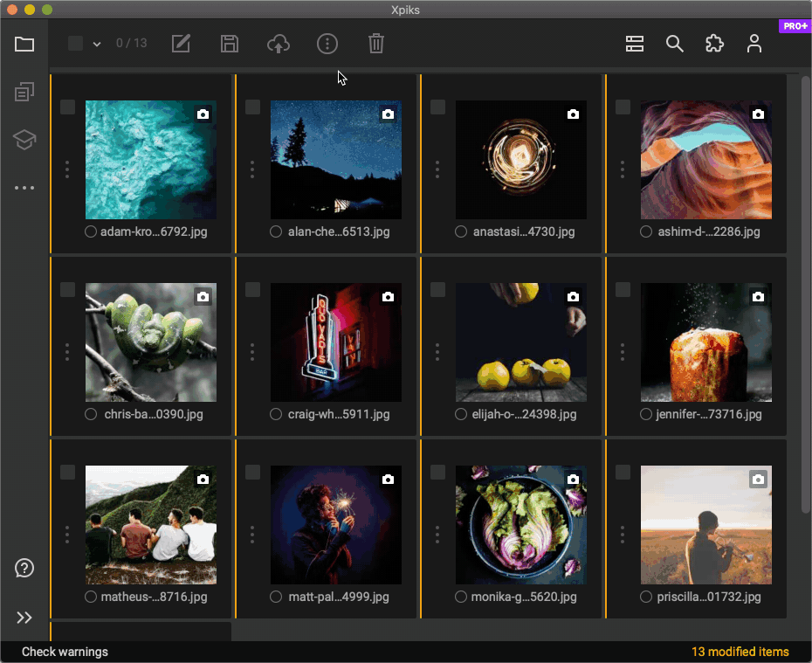Image resolution: width=812 pixels, height=663 pixels.
Task: Switch to list view layout icon
Action: (x=635, y=44)
